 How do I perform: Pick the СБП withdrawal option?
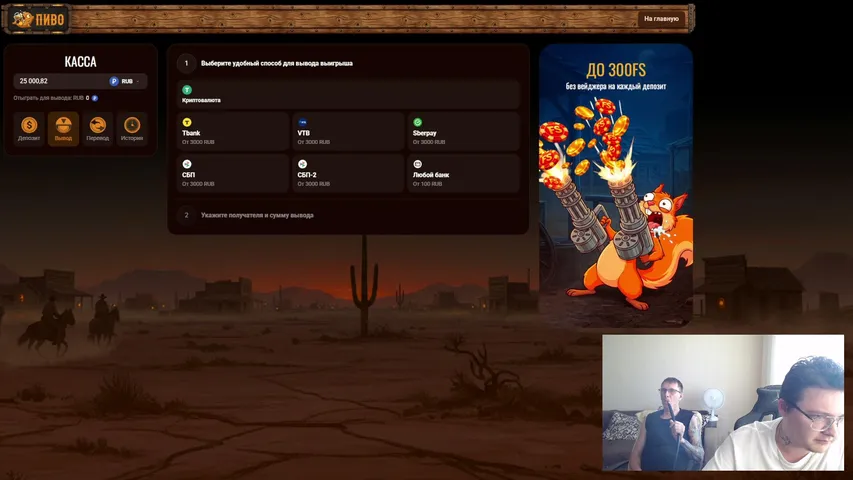[x=232, y=173]
